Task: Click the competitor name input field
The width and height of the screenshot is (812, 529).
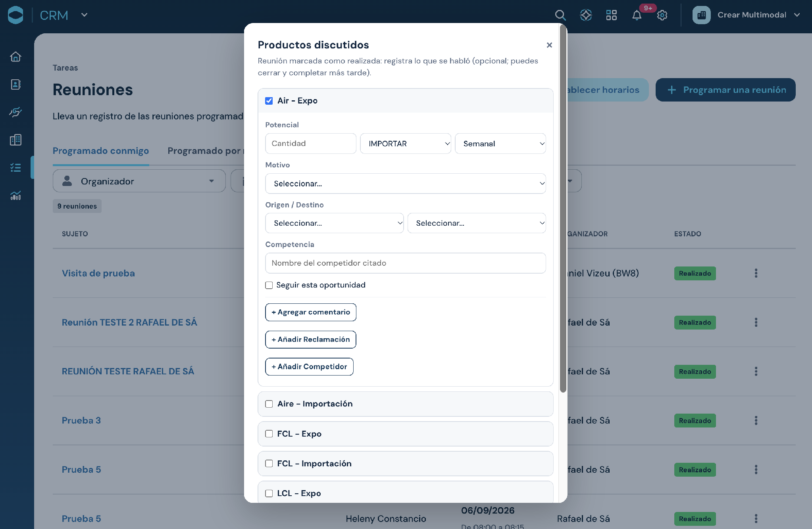Action: pos(405,263)
